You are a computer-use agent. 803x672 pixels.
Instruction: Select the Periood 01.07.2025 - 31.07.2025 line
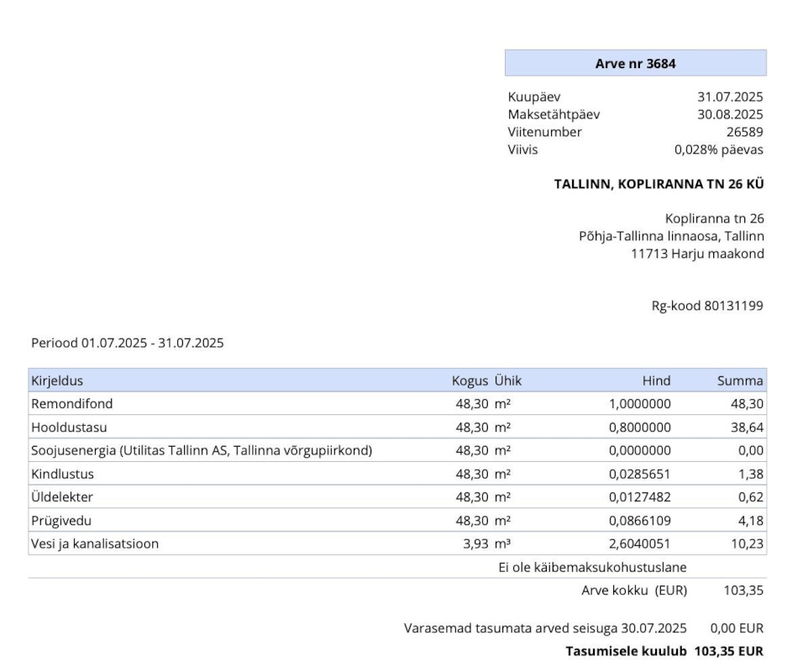coord(128,343)
